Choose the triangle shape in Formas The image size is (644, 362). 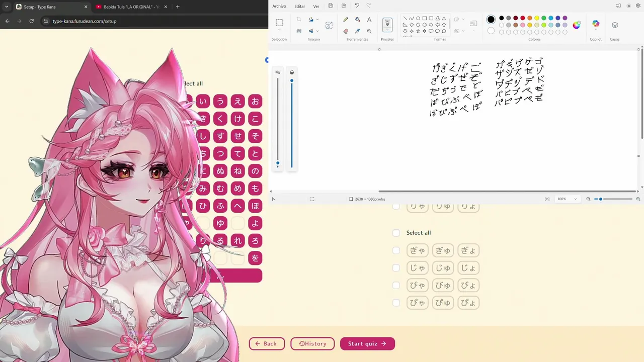tap(444, 19)
